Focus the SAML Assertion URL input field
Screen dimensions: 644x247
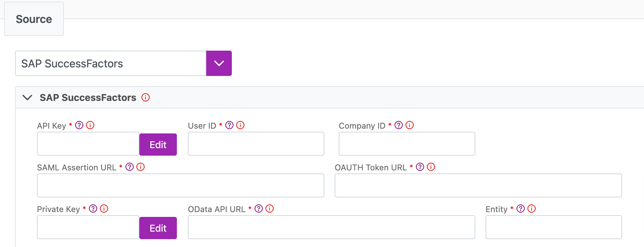point(181,185)
